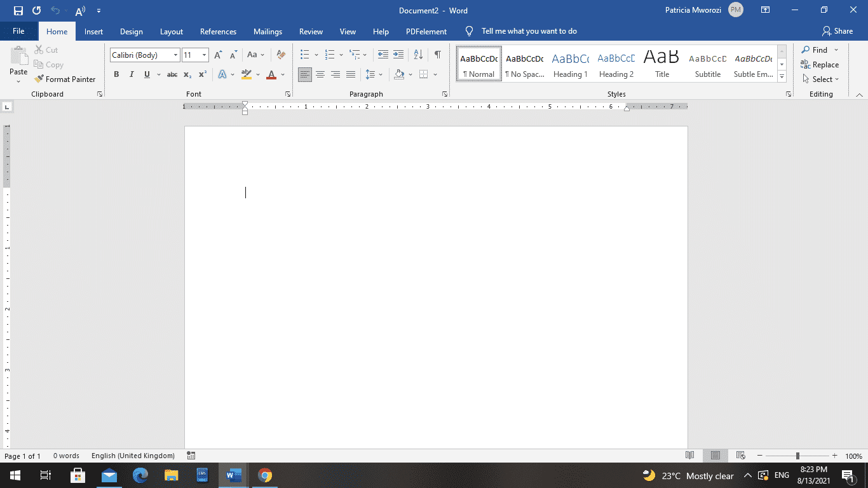Enable justified alignment
868x488 pixels.
tap(351, 74)
